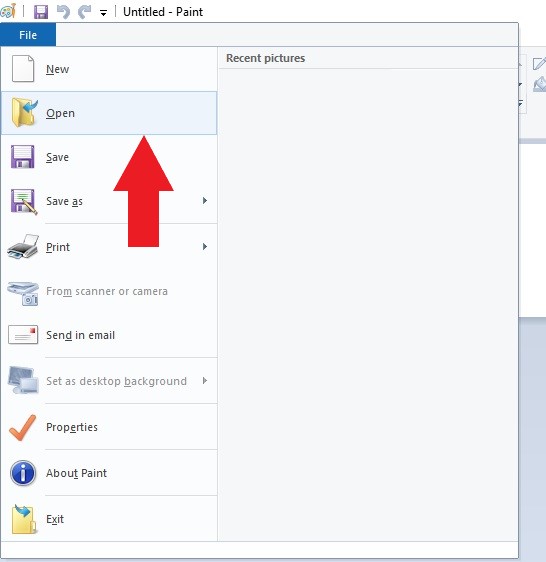Click the Save as floppy-with-pencil icon
Screen dimensions: 546x562
click(24, 202)
